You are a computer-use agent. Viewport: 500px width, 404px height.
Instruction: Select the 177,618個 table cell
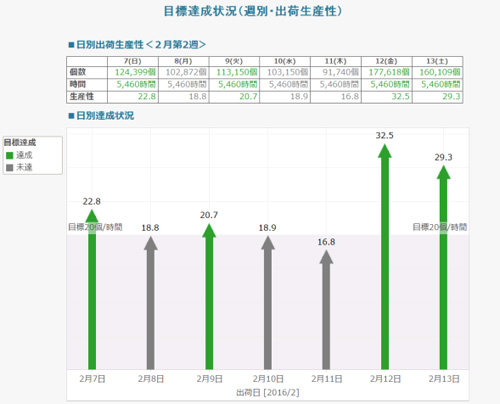click(387, 72)
